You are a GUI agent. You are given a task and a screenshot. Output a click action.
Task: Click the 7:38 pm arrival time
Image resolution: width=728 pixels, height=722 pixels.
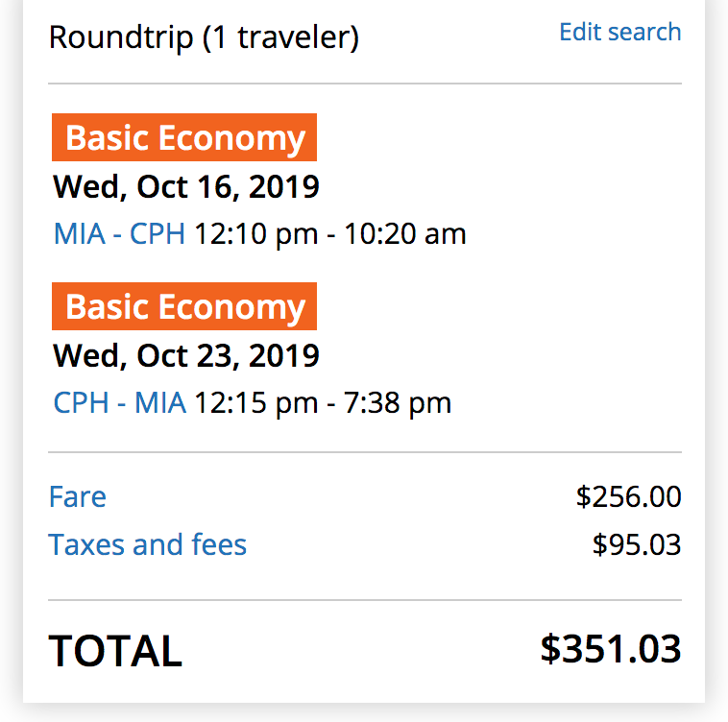(x=398, y=402)
